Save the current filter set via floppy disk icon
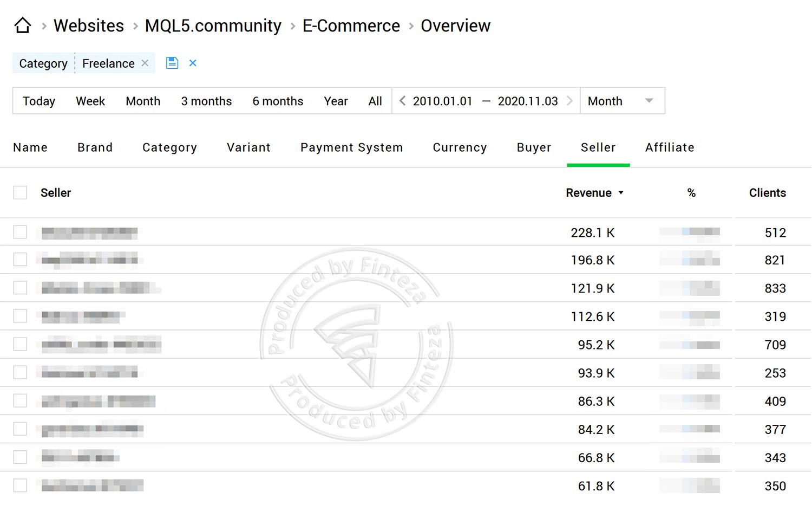Screen dimensions: 812x505 pos(172,63)
